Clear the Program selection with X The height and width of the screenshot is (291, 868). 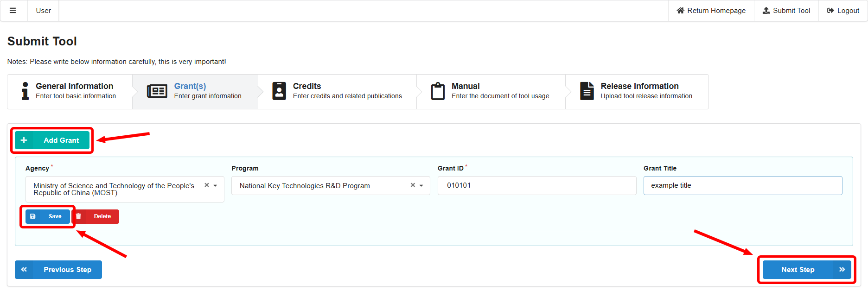413,185
